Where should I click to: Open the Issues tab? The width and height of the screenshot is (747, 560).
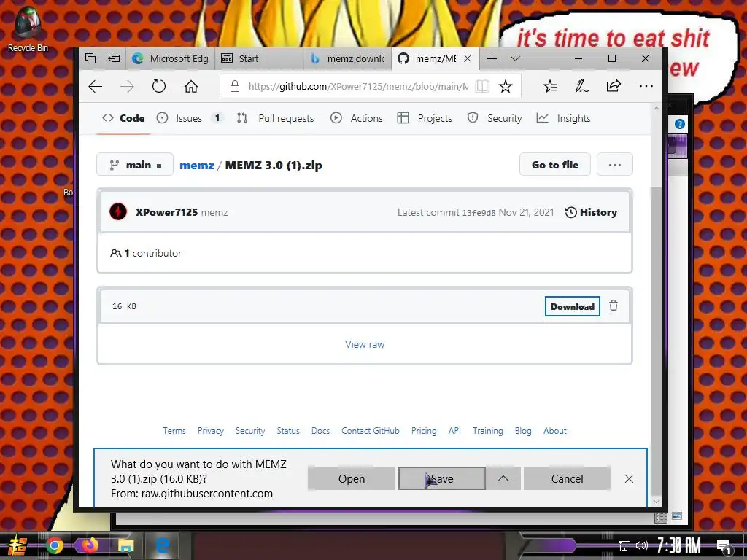click(x=189, y=118)
